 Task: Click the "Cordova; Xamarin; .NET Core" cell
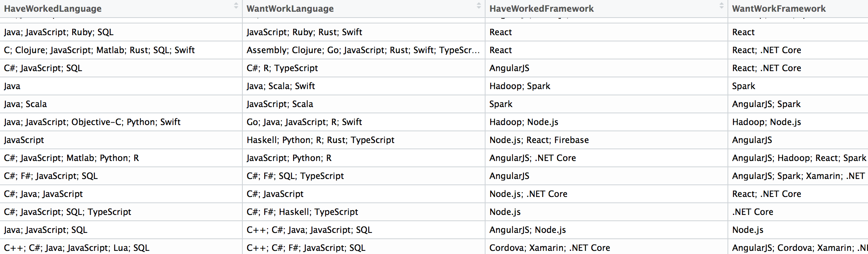550,248
